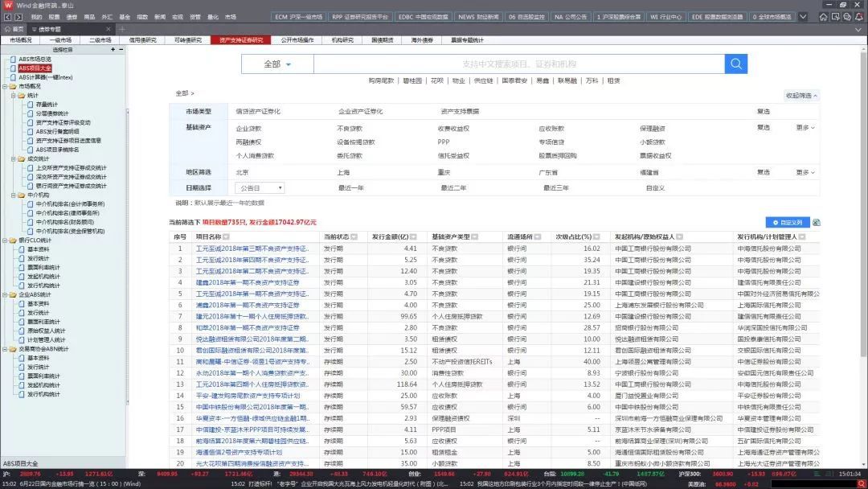Open the 首页 home tab
The height and width of the screenshot is (489, 868).
point(14,29)
